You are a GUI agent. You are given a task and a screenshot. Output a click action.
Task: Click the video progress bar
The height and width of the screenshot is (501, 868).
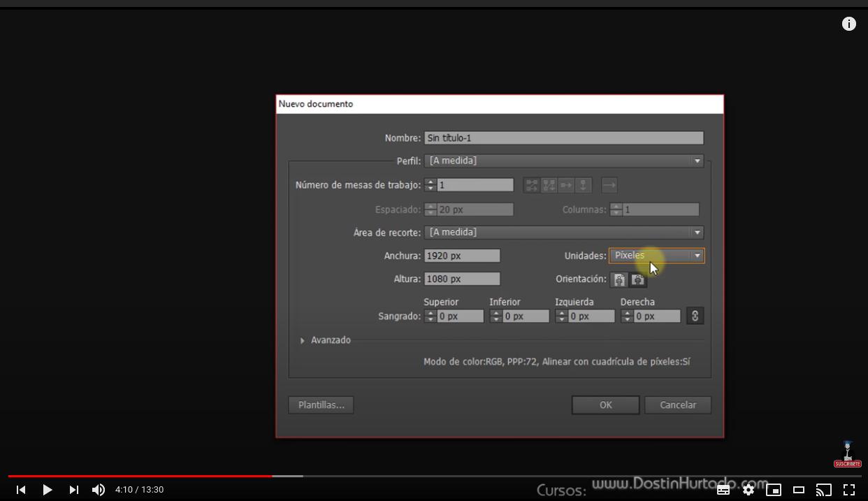click(x=434, y=476)
